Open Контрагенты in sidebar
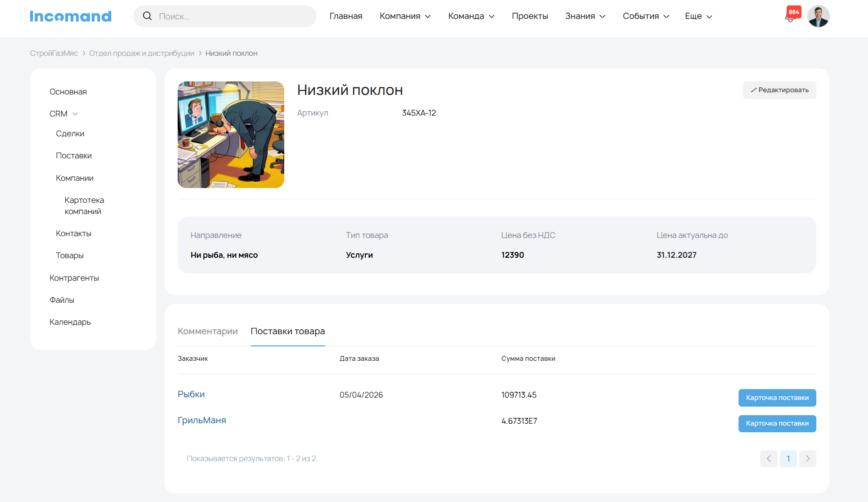The height and width of the screenshot is (502, 868). coord(74,278)
